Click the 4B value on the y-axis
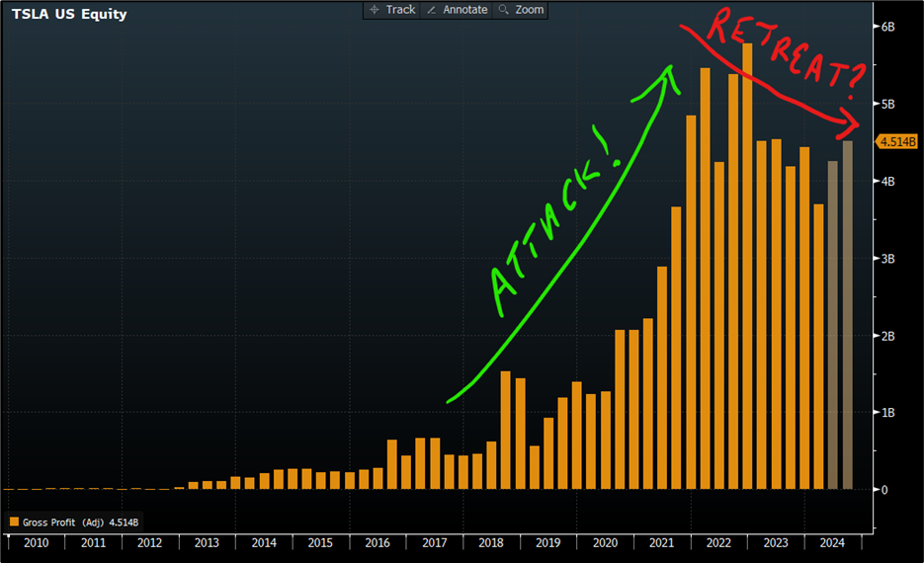Viewport: 924px width, 563px height. (888, 182)
